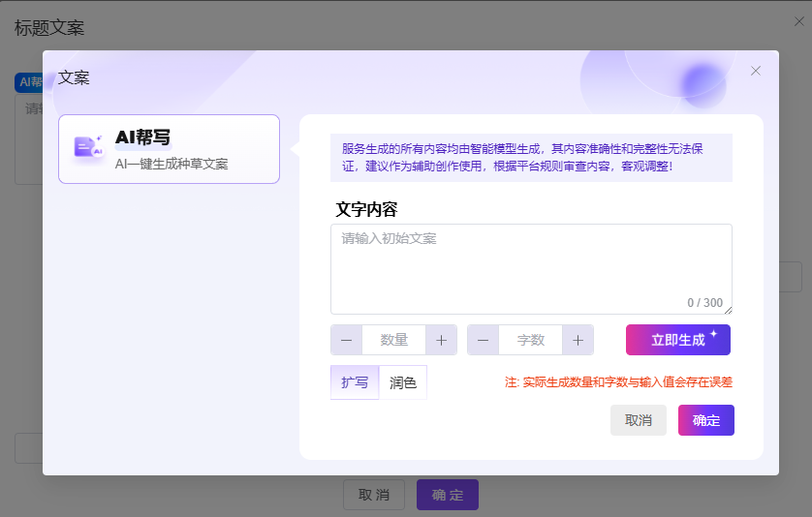Viewport: 812px width, 517px height.
Task: Close the 文案 dialog with the X icon
Action: tap(756, 71)
